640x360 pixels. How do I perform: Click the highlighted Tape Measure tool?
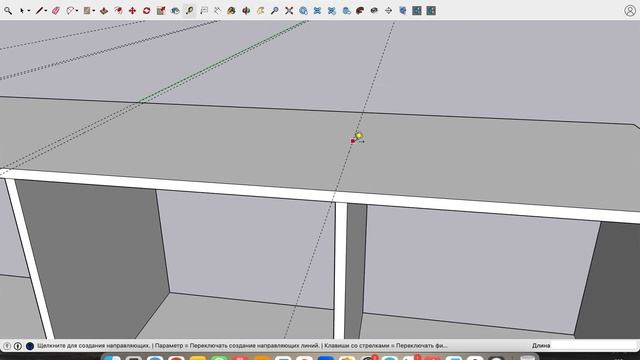point(189,11)
